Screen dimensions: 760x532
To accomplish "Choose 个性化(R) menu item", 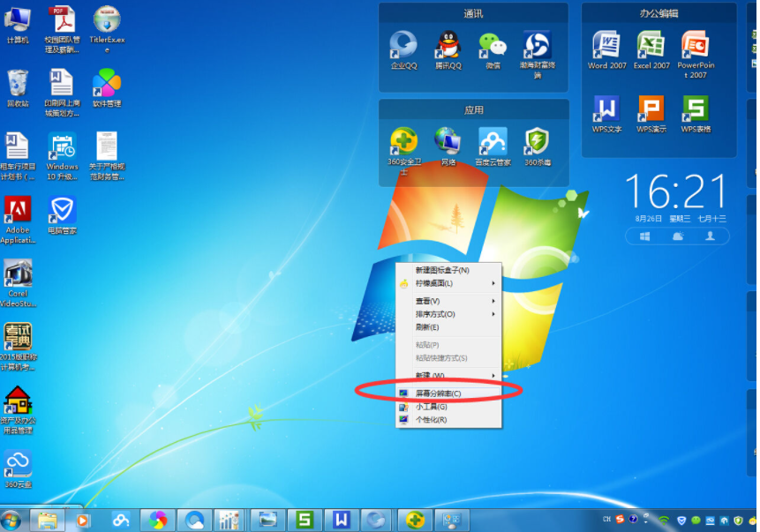I will 448,420.
